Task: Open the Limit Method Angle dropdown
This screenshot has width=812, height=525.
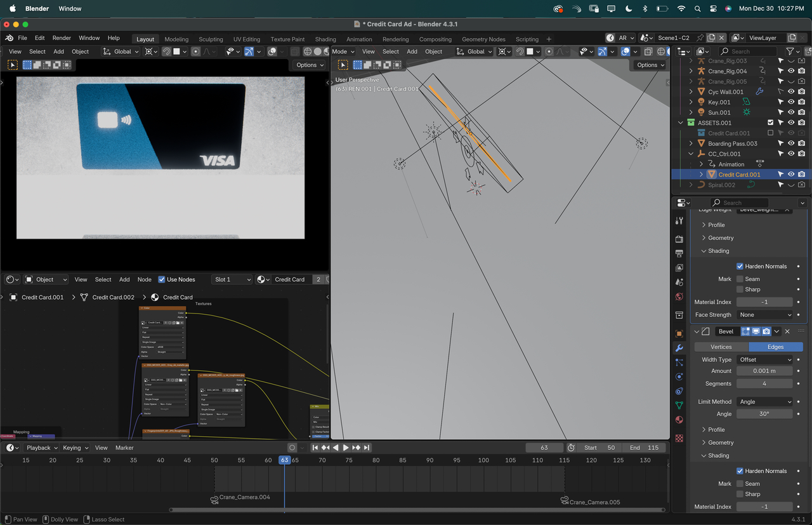Action: (764, 401)
